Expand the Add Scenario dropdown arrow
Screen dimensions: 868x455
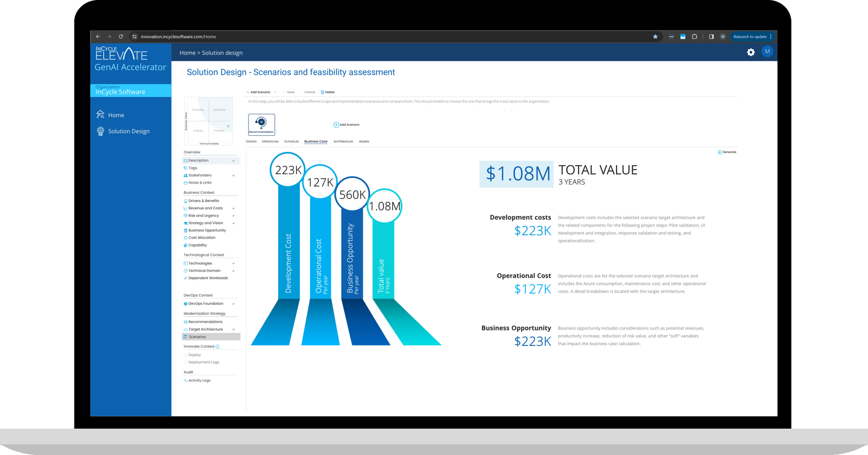275,92
